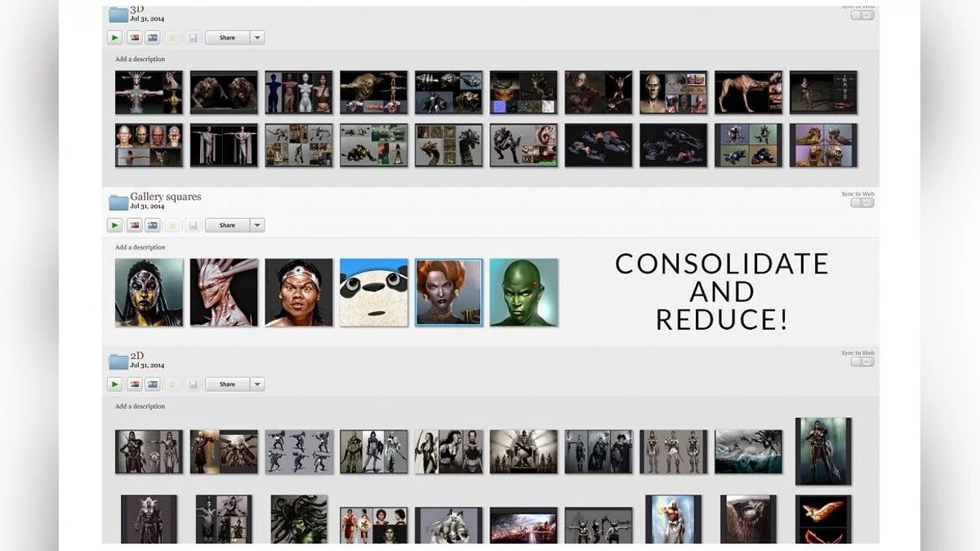Select the headband man portrait thumbnail

(x=299, y=292)
